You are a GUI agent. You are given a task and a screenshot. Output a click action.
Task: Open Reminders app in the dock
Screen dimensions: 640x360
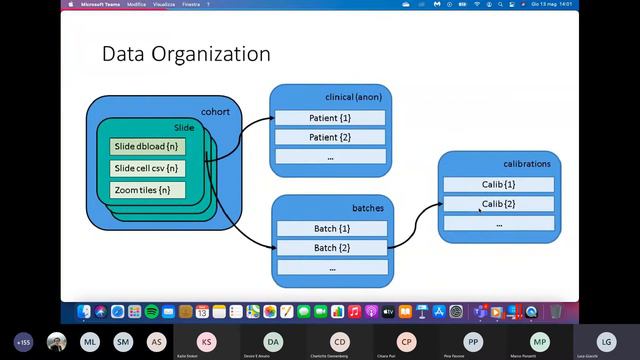236,312
